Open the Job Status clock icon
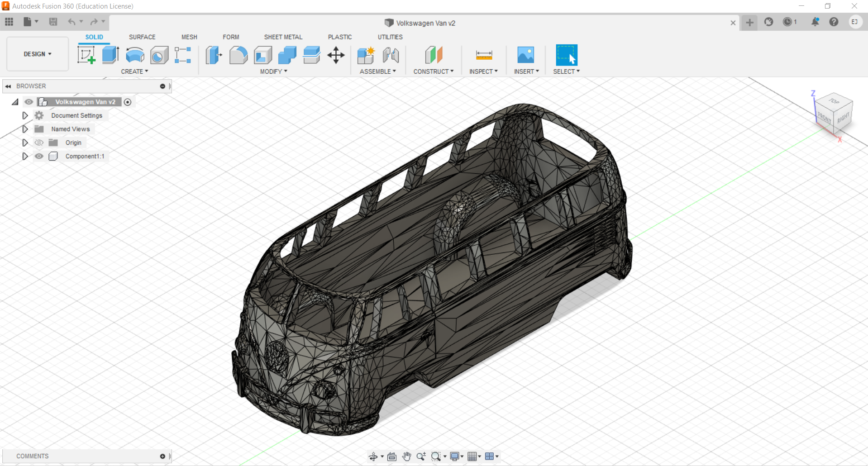The width and height of the screenshot is (868, 466). pos(787,22)
